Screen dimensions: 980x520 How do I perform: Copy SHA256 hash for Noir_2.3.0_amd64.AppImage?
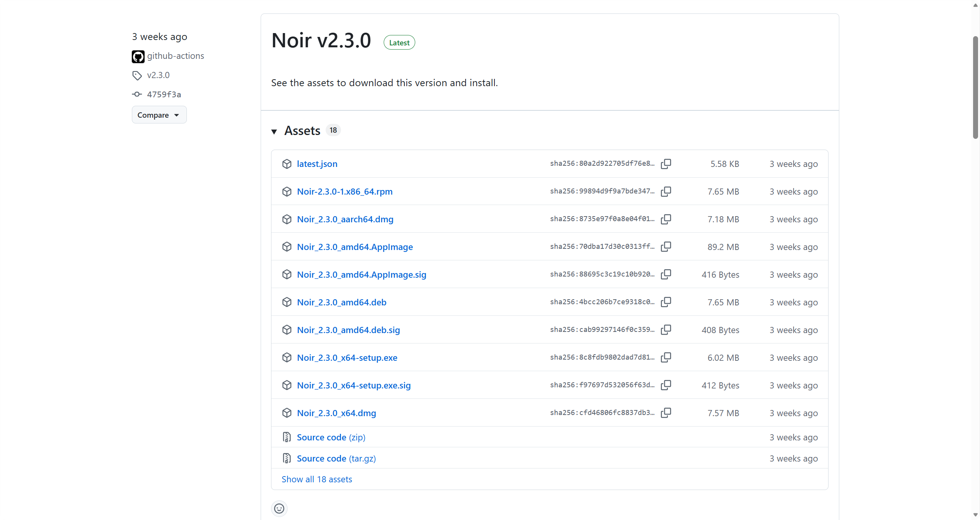(x=666, y=247)
